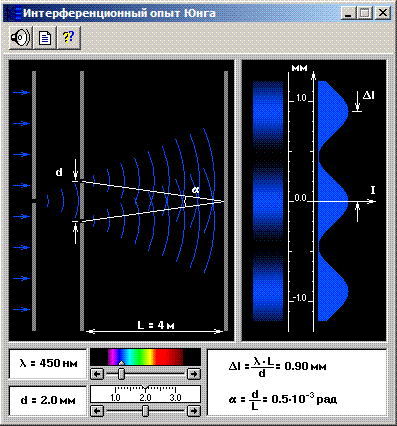The height and width of the screenshot is (426, 397).
Task: Maximize the Интерференционный опыт Юнга window
Action: 364,13
